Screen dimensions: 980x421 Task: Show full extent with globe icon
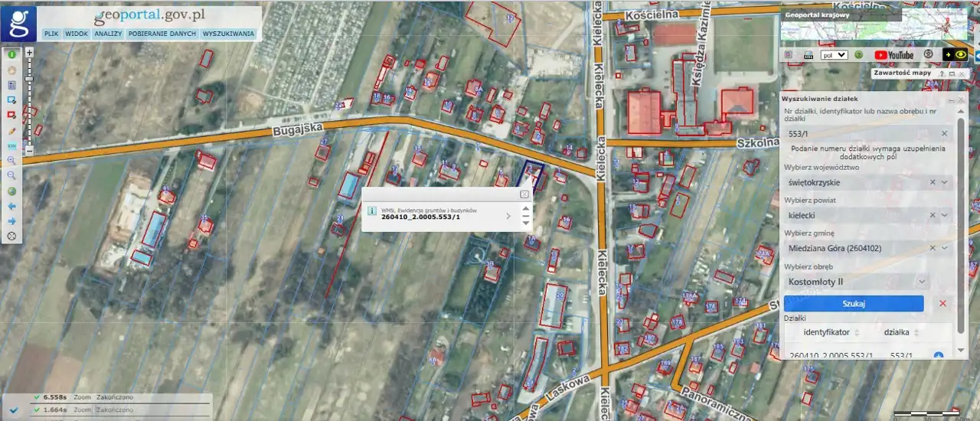click(x=11, y=191)
